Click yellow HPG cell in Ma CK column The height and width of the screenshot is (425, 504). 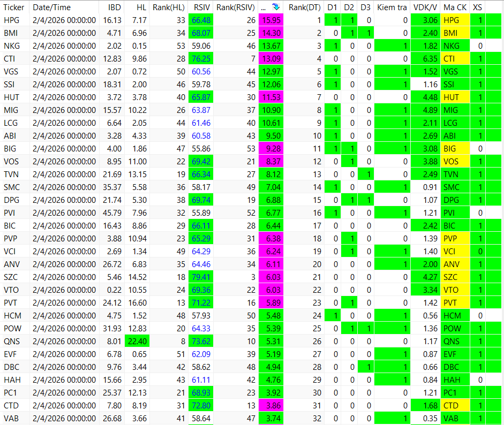(455, 20)
